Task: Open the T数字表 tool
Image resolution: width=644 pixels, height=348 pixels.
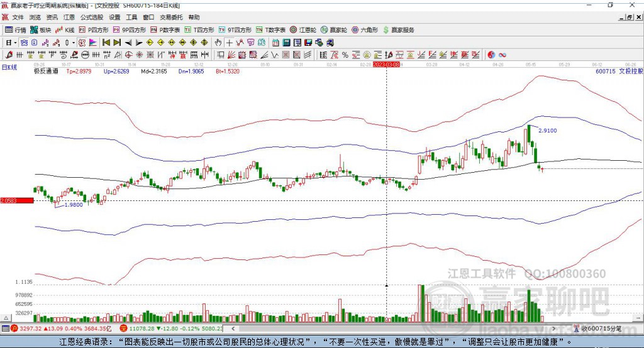Action: coord(270,30)
